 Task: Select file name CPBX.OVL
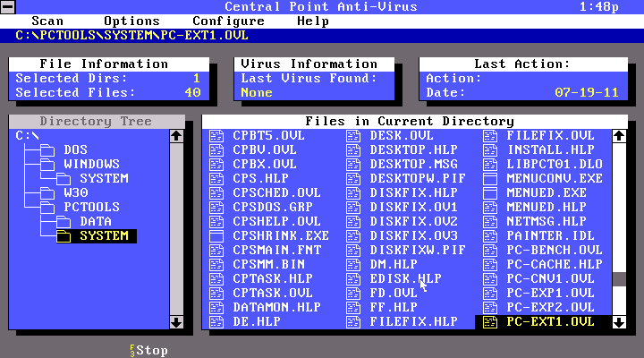[265, 165]
